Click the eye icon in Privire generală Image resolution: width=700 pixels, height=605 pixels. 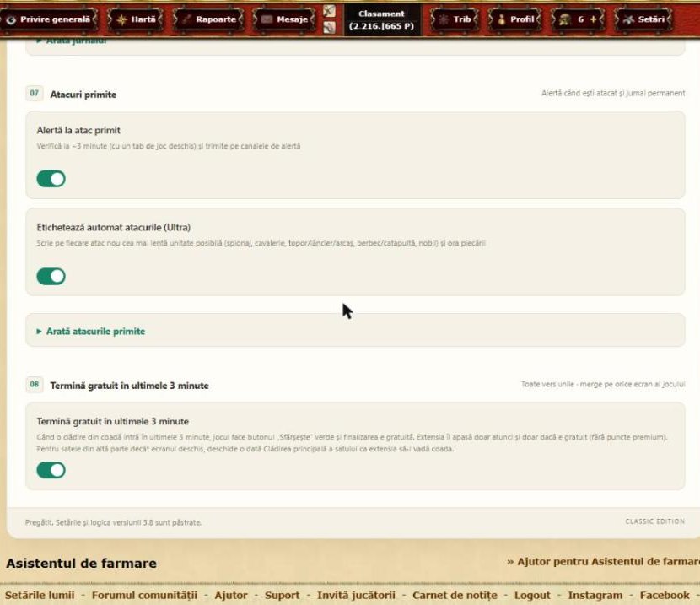pyautogui.click(x=11, y=19)
